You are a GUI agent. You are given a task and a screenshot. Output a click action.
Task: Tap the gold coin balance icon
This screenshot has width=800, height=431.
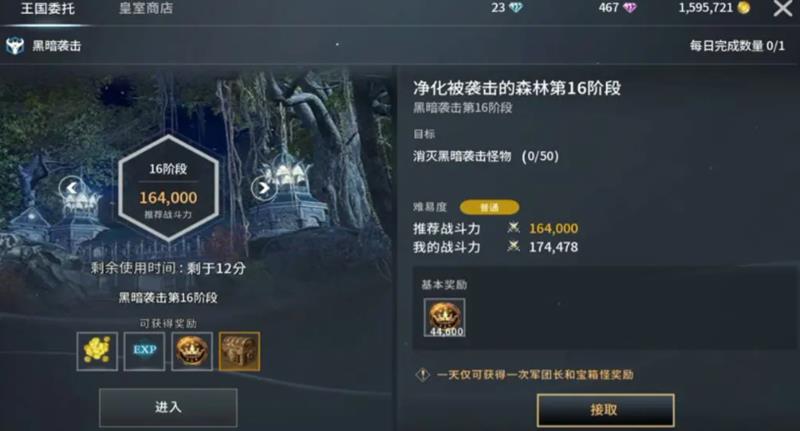[x=744, y=8]
